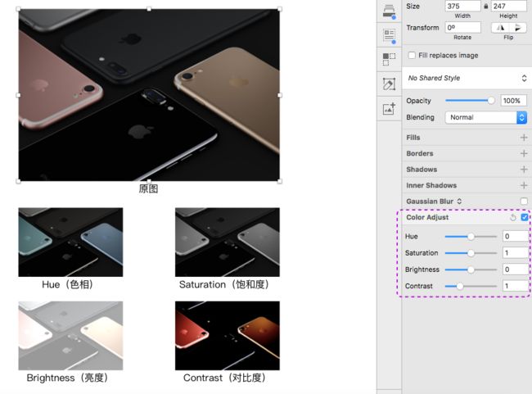The image size is (532, 394).
Task: Open the Blending mode dropdown
Action: [485, 117]
